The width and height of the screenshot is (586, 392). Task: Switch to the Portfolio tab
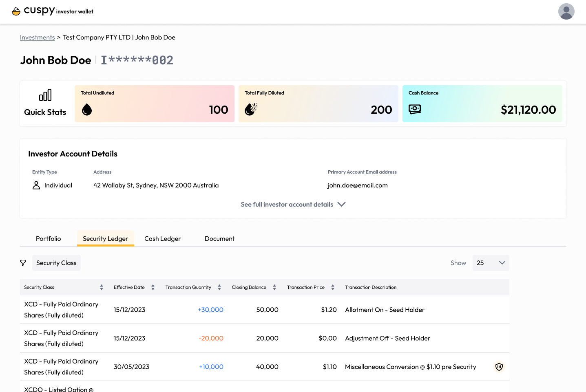coord(48,238)
